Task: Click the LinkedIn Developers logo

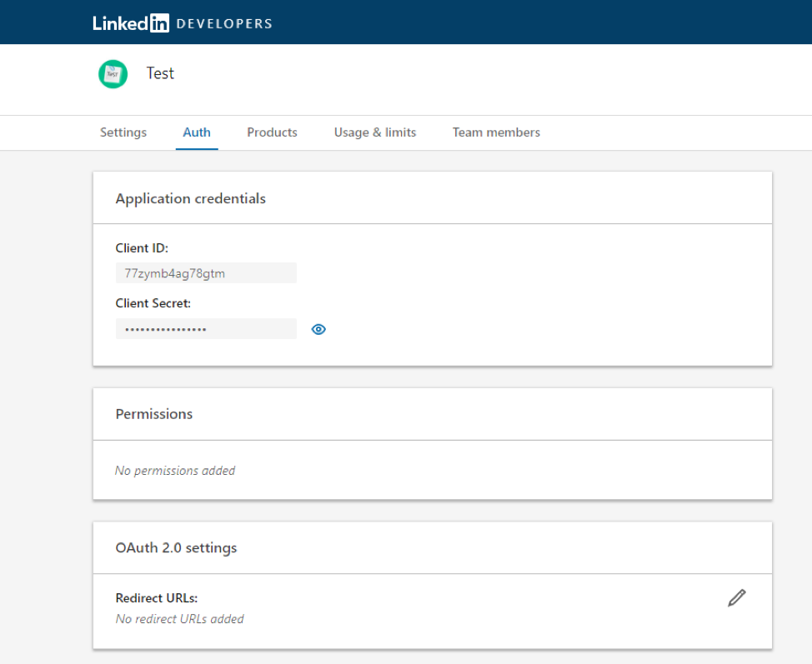Action: tap(183, 23)
